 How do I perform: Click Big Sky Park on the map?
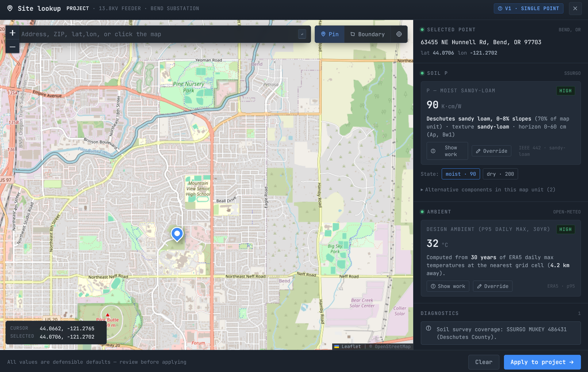[x=335, y=249]
